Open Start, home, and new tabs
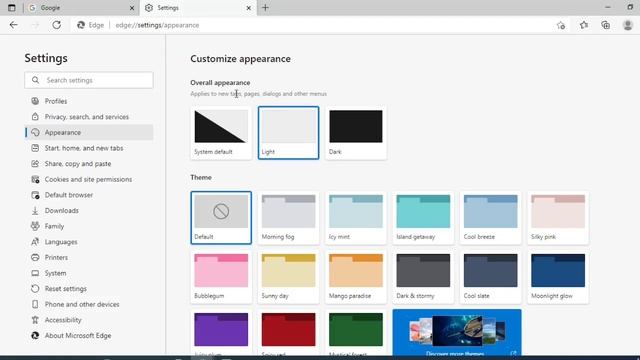This screenshot has width=640, height=360. 89,148
